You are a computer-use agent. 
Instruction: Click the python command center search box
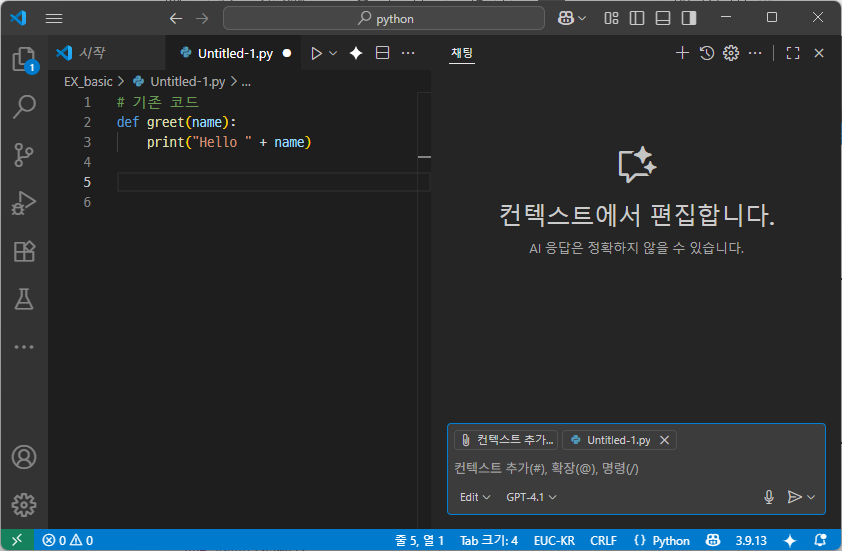pyautogui.click(x=384, y=18)
